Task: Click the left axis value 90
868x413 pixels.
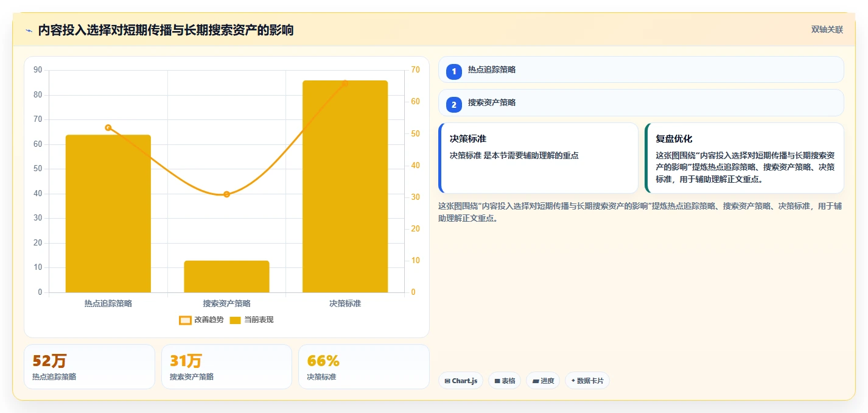Action: [38, 70]
